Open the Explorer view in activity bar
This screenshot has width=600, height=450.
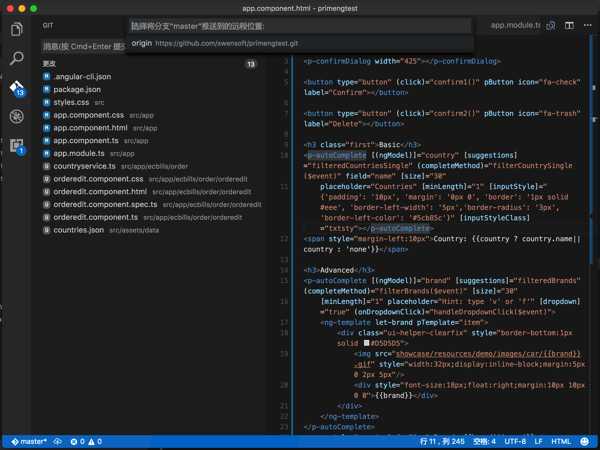point(16,29)
